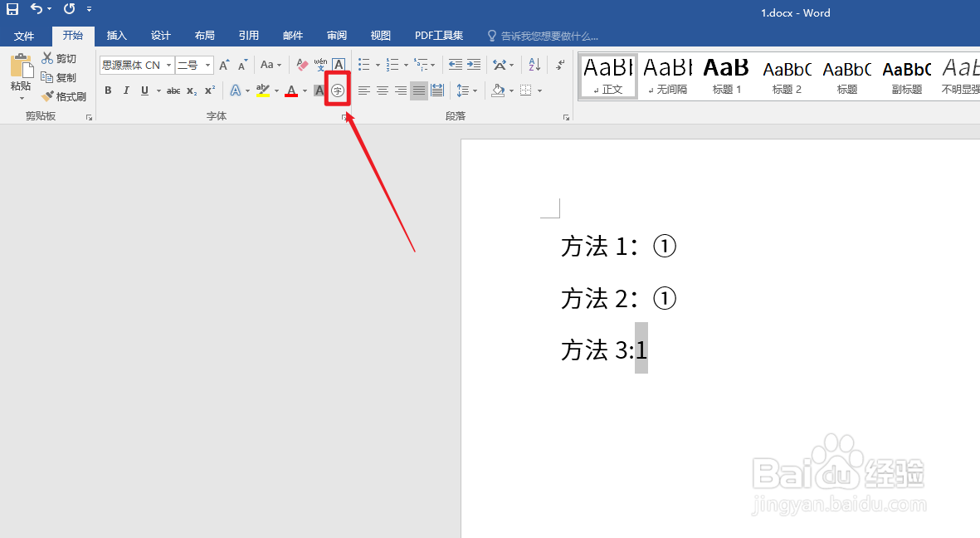
Task: Switch to the 邮件 tab
Action: pyautogui.click(x=292, y=36)
